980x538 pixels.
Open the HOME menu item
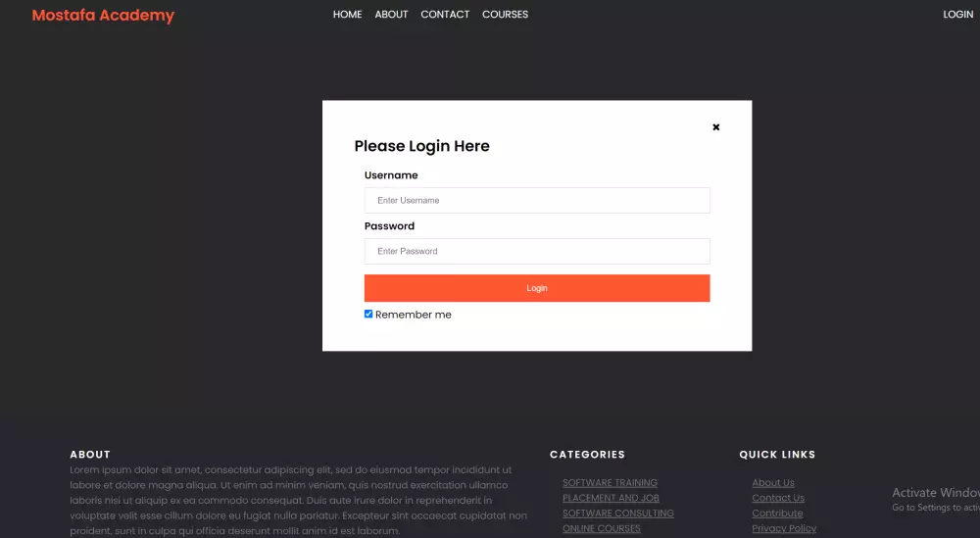347,15
